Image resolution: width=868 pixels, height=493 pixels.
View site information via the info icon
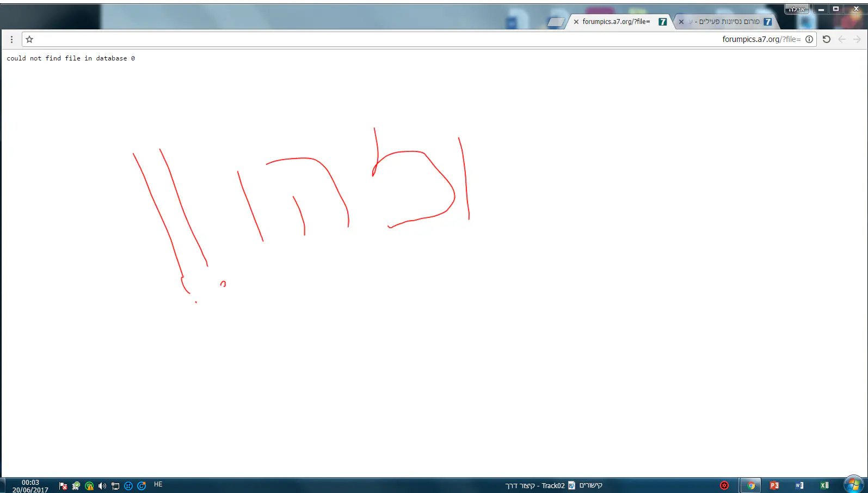(x=809, y=39)
